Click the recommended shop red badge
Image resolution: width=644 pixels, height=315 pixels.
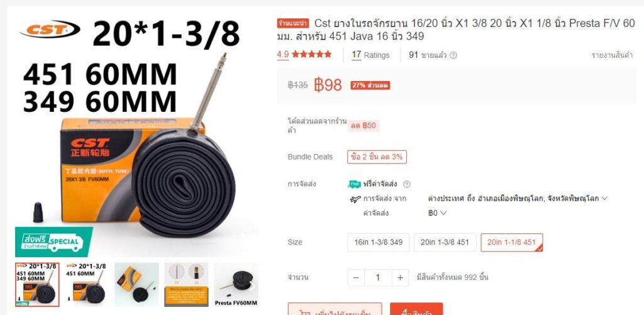(x=292, y=23)
